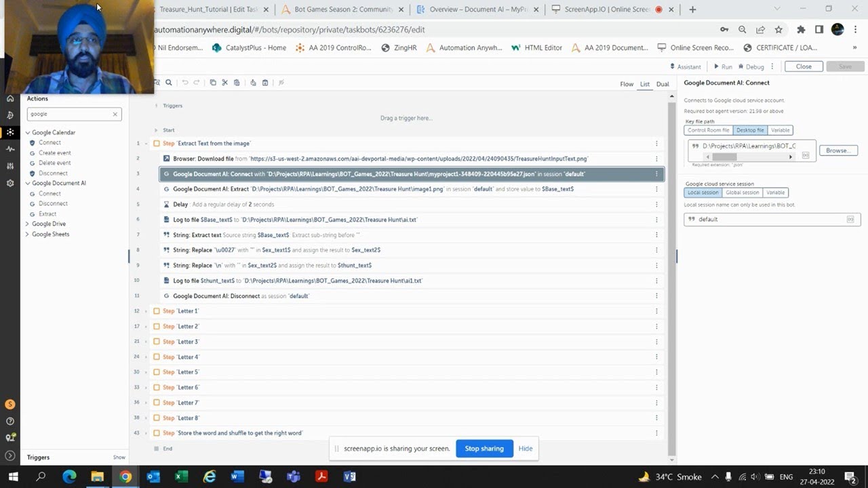Switch to Dual view
This screenshot has width=868, height=488.
[663, 84]
